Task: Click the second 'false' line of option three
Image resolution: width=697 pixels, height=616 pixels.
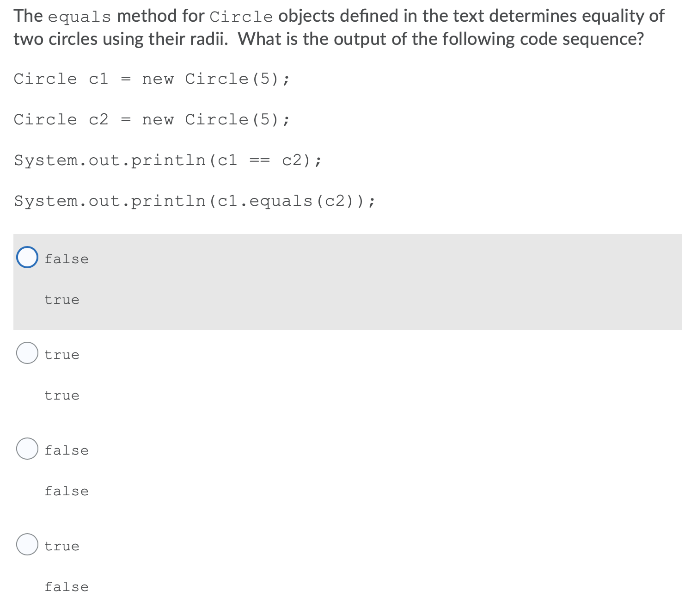Action: pos(66,491)
